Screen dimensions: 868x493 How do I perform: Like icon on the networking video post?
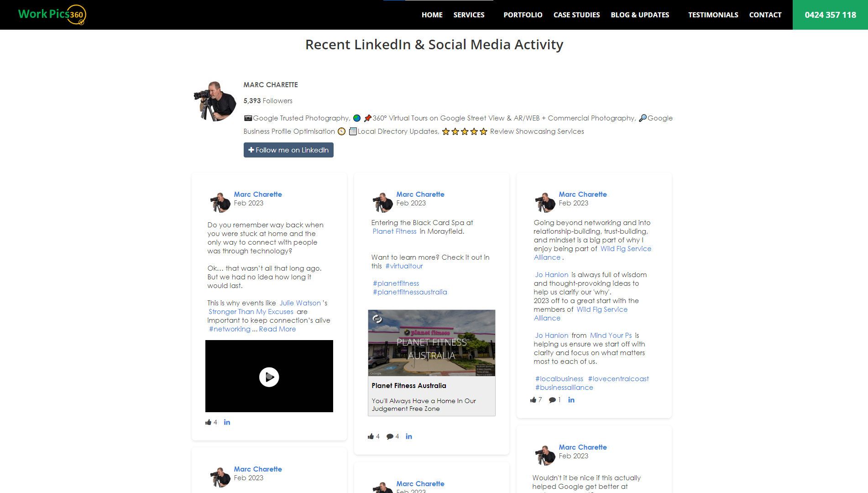[208, 422]
